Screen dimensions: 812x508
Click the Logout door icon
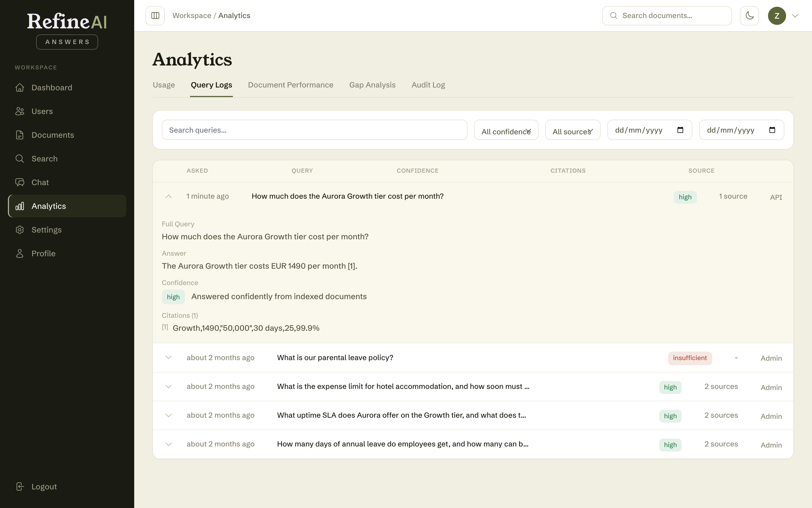(x=20, y=487)
